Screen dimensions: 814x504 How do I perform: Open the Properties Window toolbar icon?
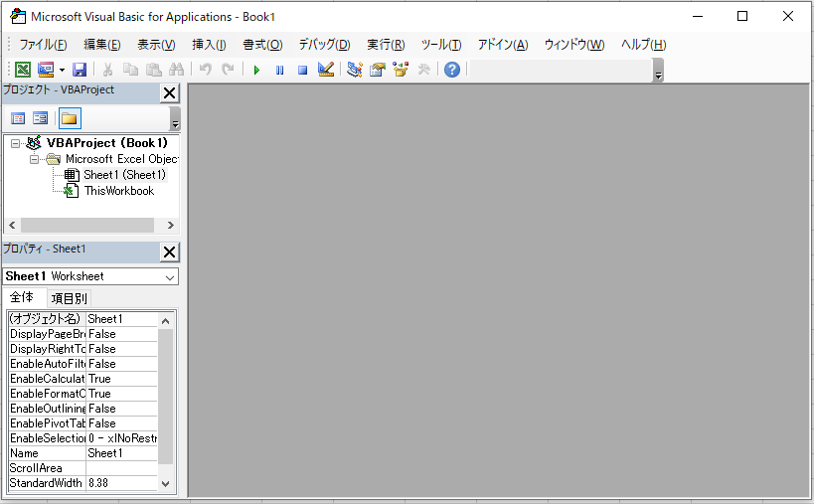[378, 69]
